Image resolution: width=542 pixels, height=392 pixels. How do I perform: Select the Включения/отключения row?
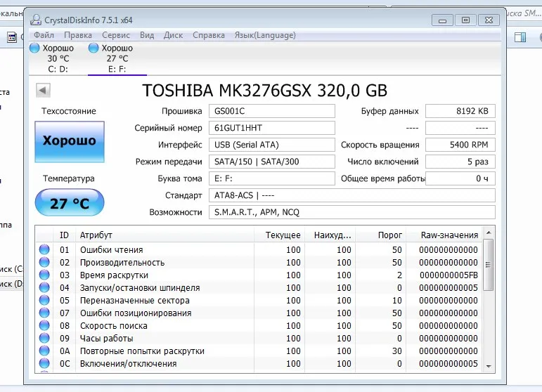click(259, 364)
